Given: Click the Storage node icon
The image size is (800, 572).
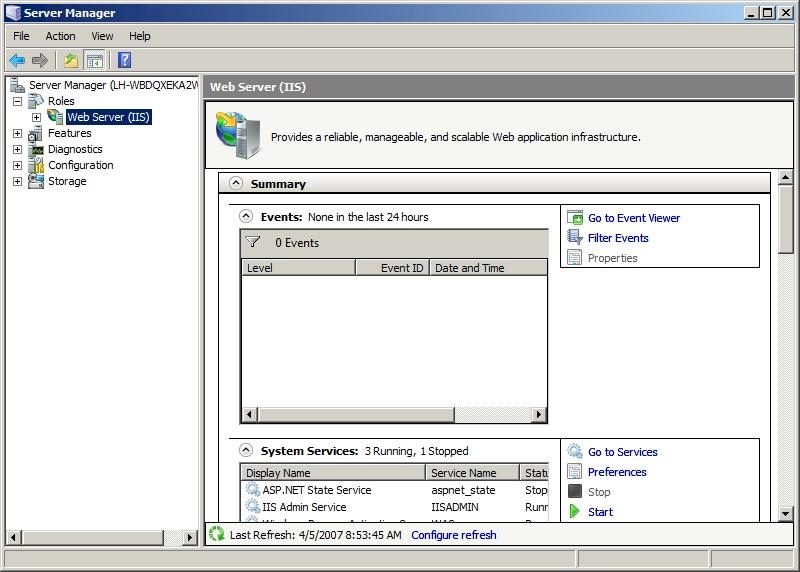Looking at the screenshot, I should tap(36, 181).
